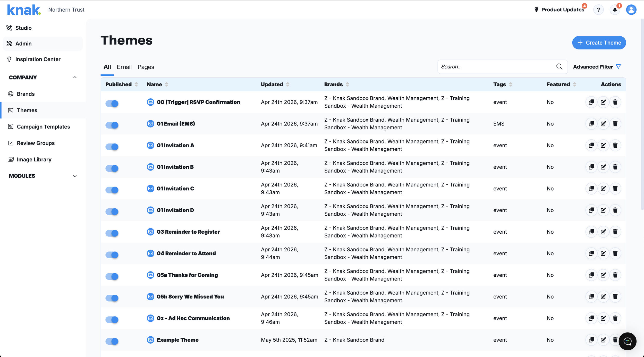Edit the Example Theme row
Image resolution: width=644 pixels, height=357 pixels.
(603, 340)
